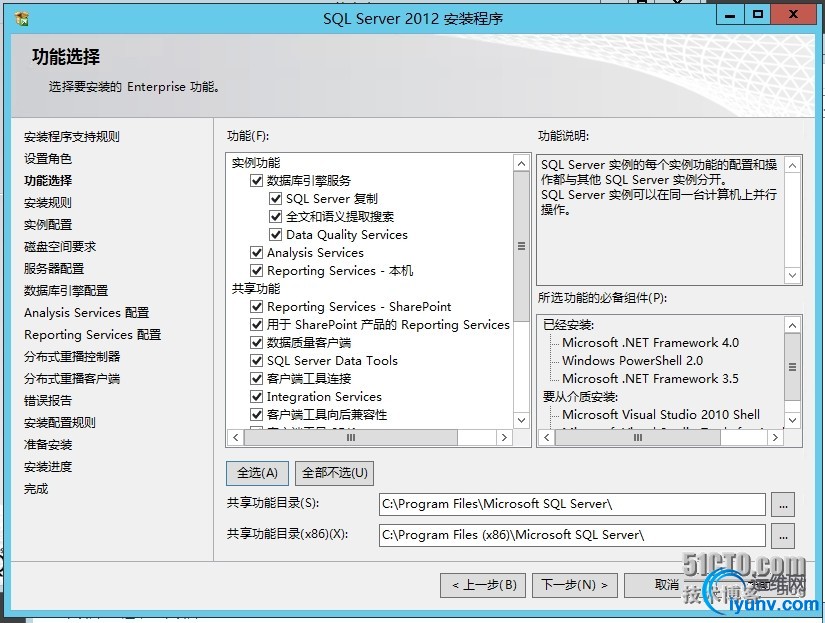Select 实例功能 tree heading
The image size is (825, 623).
pos(256,163)
